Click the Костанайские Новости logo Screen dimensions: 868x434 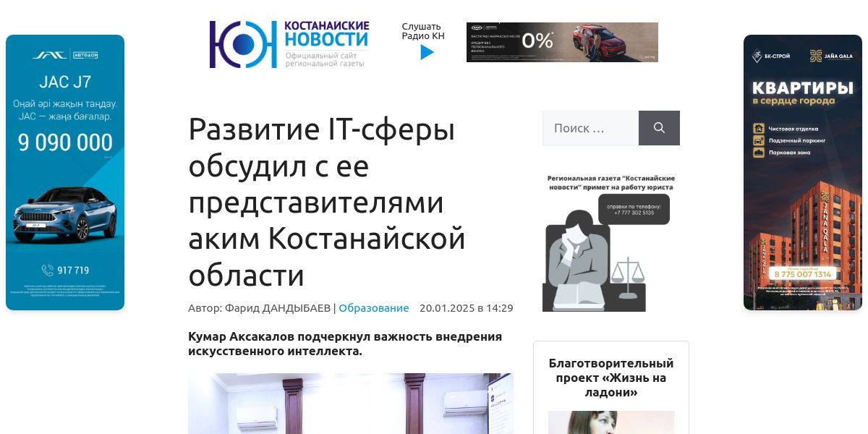pyautogui.click(x=289, y=44)
